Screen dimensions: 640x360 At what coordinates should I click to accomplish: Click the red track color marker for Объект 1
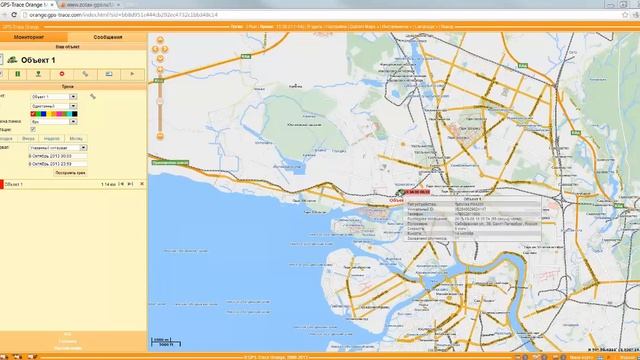2,184
